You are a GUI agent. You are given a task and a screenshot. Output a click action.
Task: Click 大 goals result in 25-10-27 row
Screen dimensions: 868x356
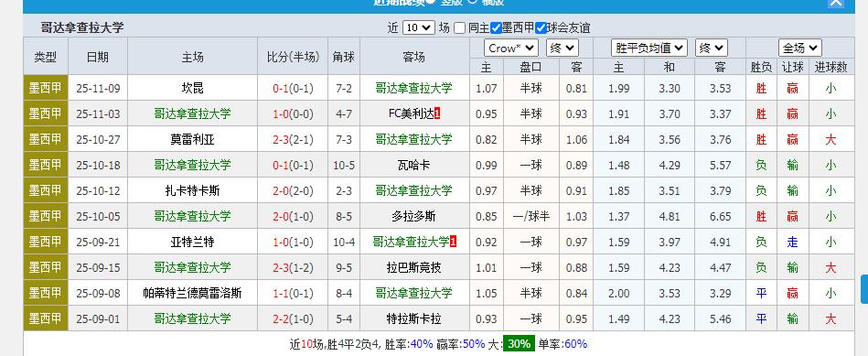tap(830, 139)
